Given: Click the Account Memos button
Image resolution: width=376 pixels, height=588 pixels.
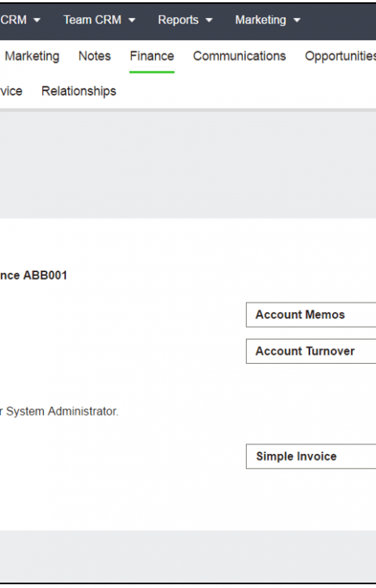Looking at the screenshot, I should (x=311, y=314).
